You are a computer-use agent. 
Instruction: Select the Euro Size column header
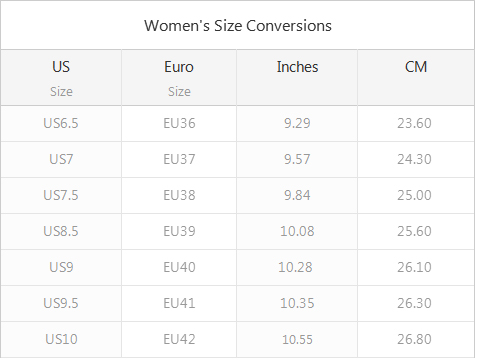coord(179,78)
